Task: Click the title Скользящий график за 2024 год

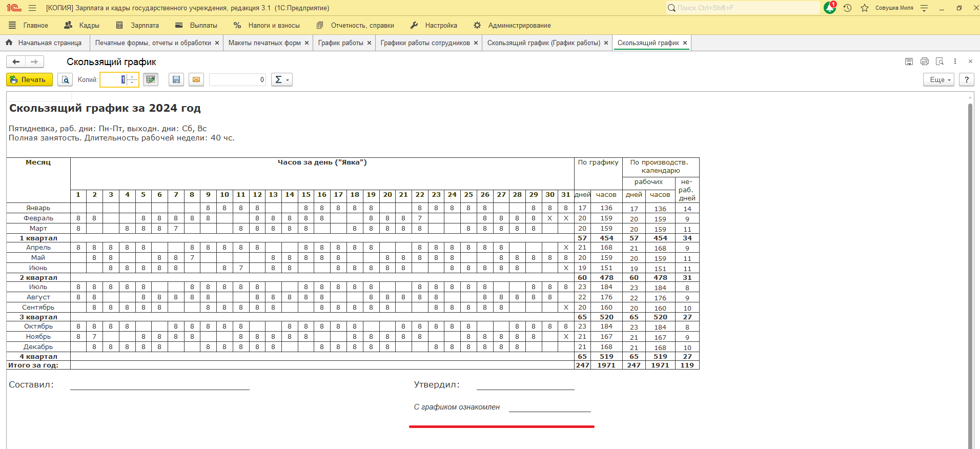Action: (x=105, y=108)
